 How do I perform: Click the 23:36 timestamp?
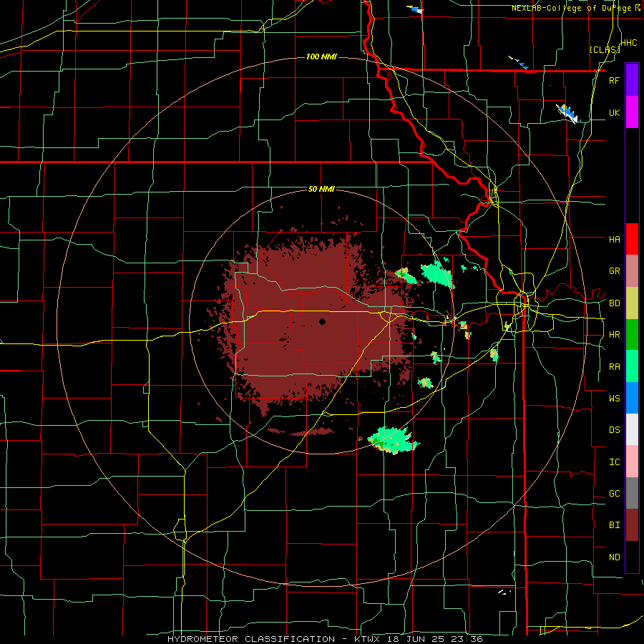point(469,639)
